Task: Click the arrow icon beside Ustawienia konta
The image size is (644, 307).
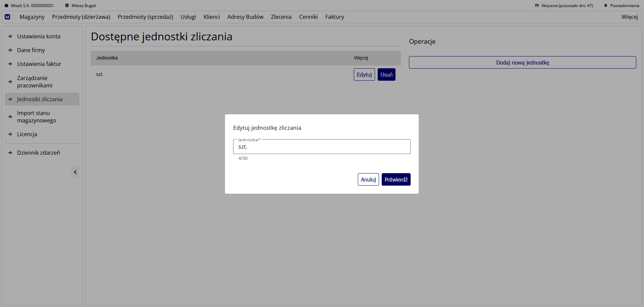Action: (x=10, y=36)
